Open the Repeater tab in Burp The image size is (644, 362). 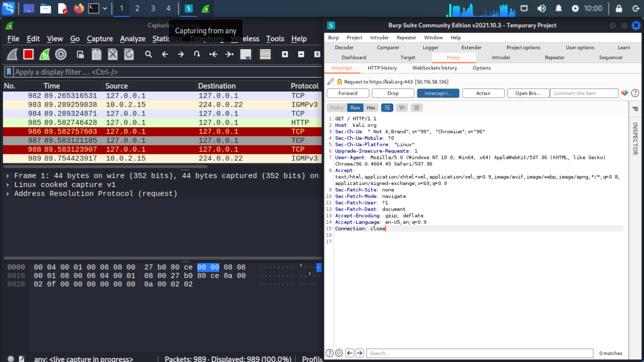coord(554,57)
